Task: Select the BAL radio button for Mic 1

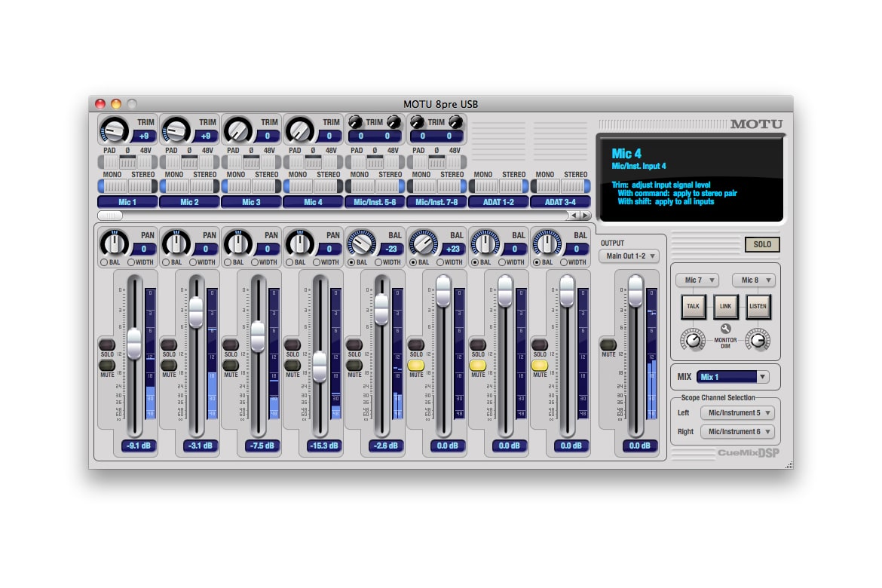Action: pos(104,262)
